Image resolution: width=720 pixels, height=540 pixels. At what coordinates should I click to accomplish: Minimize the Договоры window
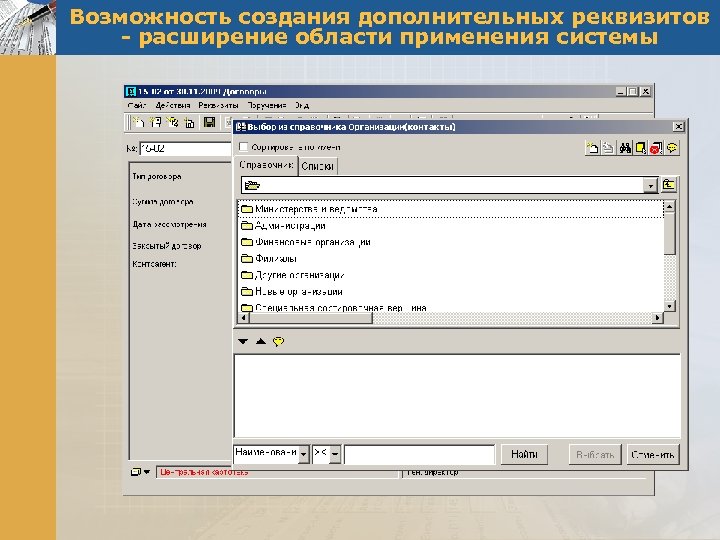click(x=621, y=91)
